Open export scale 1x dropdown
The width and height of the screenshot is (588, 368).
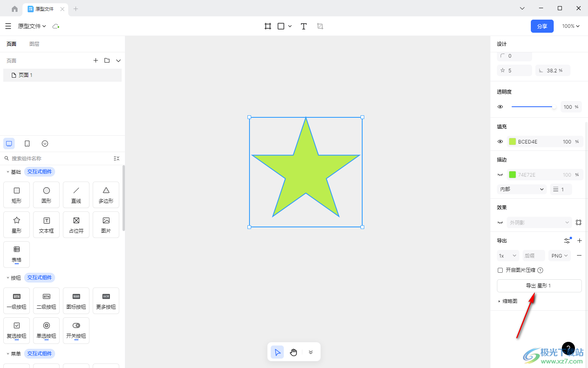click(508, 256)
